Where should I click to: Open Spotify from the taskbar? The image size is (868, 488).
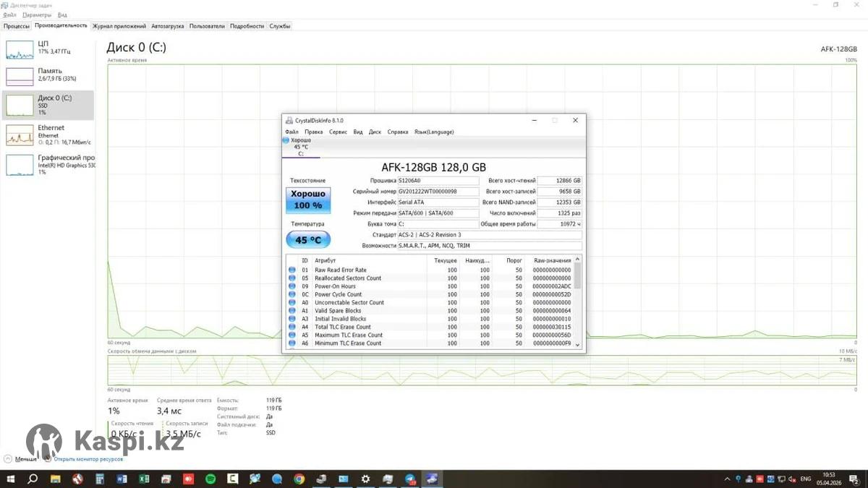[x=210, y=479]
